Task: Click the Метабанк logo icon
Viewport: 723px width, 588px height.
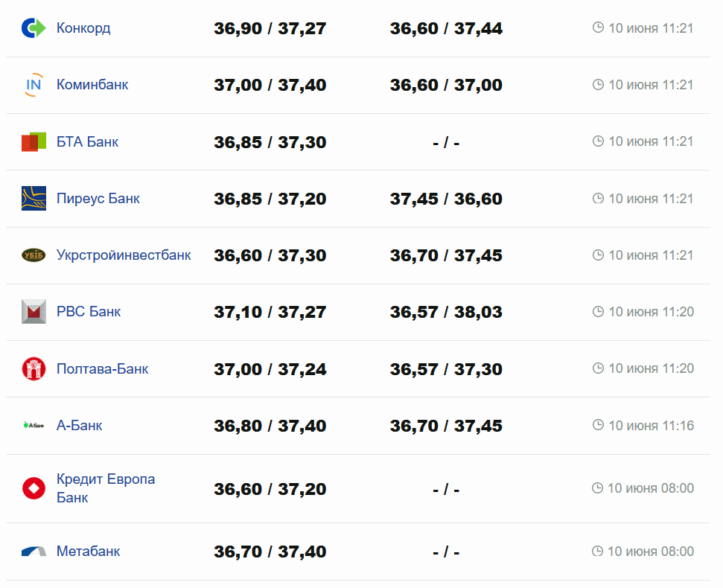Action: pos(34,552)
